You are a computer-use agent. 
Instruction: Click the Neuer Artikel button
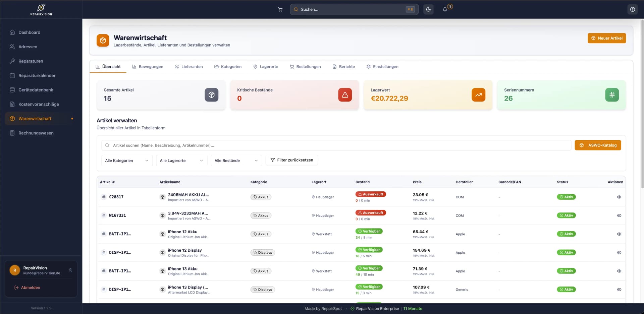tap(606, 38)
